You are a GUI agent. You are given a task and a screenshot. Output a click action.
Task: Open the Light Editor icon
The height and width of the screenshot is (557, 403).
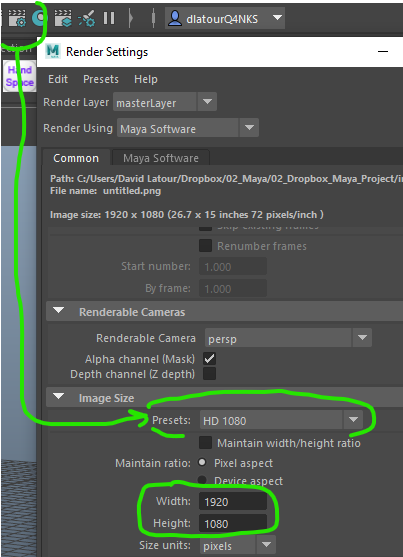pos(86,18)
